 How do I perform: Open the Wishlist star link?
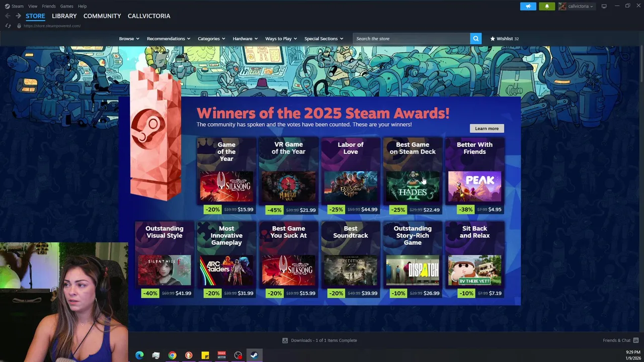(x=505, y=38)
